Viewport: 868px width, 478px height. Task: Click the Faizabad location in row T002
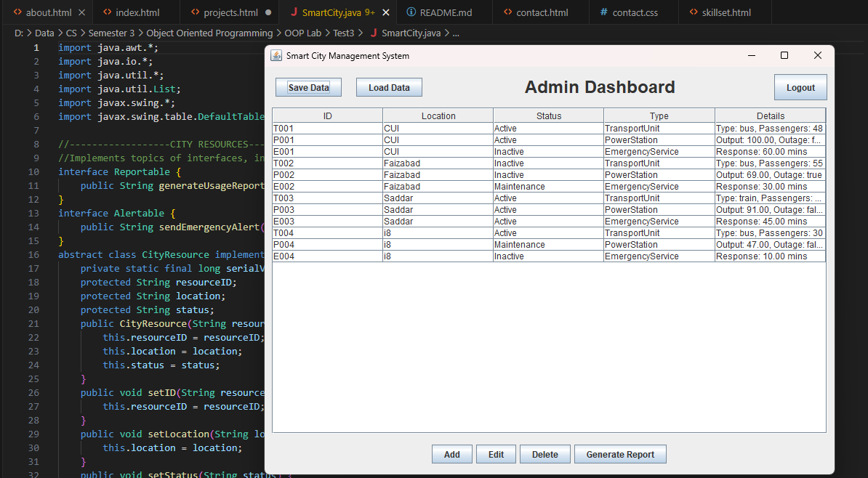tap(438, 163)
